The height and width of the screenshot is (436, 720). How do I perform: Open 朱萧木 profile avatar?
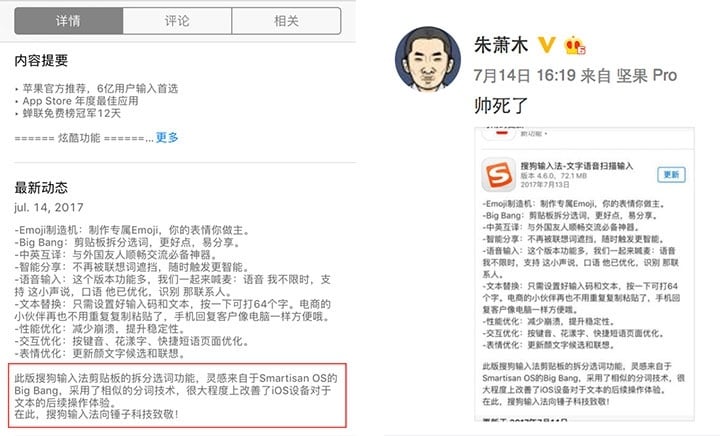(x=428, y=59)
